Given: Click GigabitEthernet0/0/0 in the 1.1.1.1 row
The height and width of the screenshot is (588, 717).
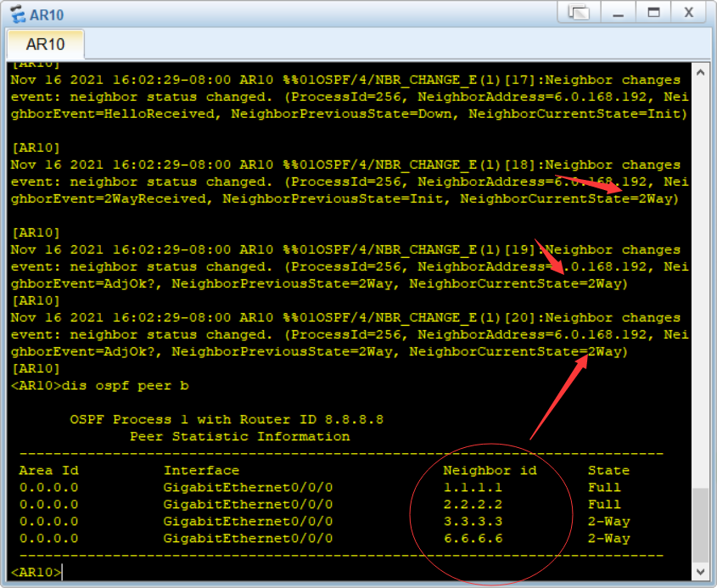Looking at the screenshot, I should 248,487.
